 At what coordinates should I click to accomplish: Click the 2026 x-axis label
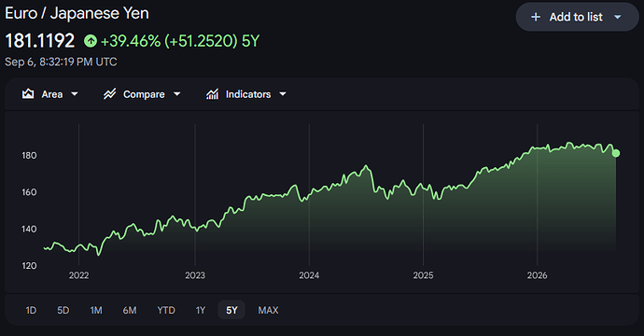coord(538,275)
